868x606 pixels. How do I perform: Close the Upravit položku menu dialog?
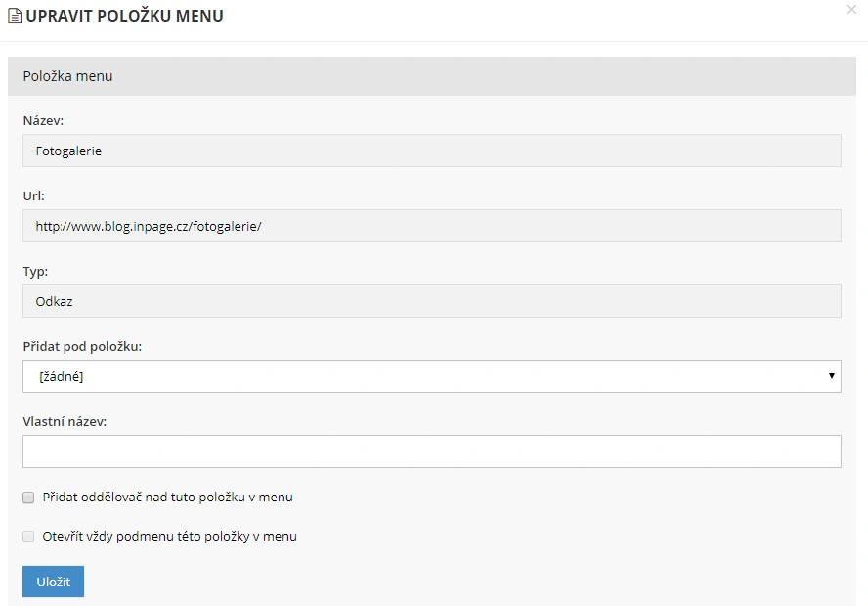pyautogui.click(x=851, y=9)
